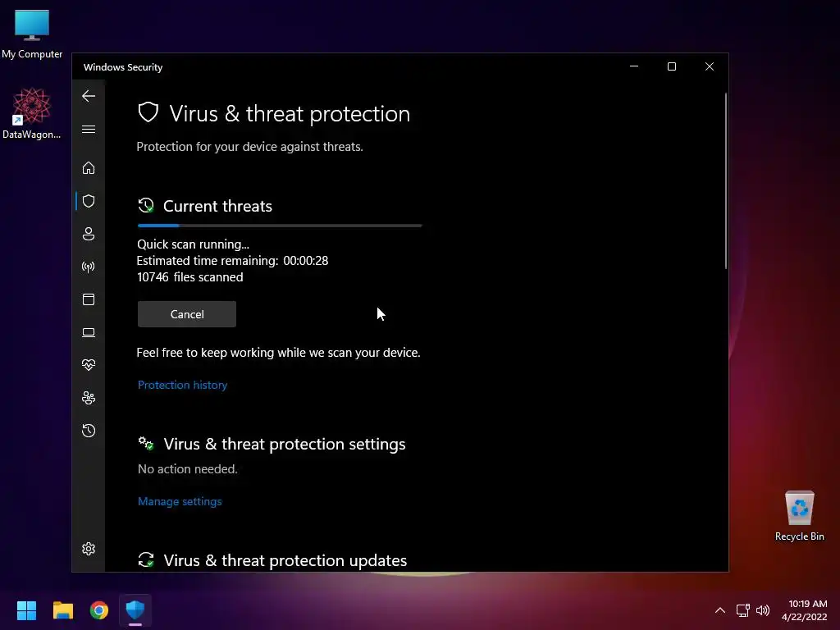Select the DataWagon desktop shortcut

point(32,113)
